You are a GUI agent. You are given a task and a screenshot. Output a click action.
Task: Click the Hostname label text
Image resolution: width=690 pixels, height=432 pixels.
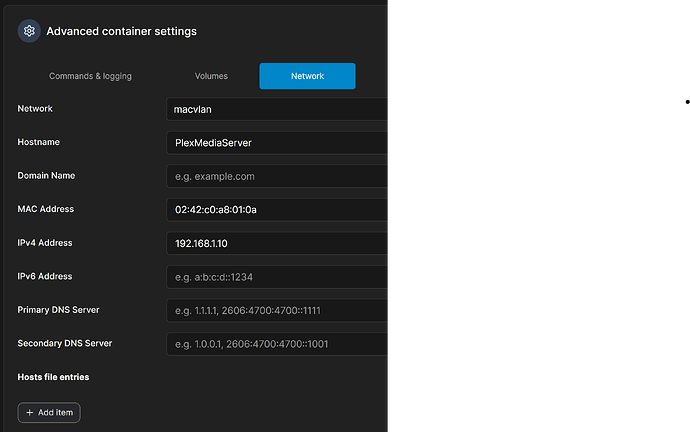coord(39,142)
